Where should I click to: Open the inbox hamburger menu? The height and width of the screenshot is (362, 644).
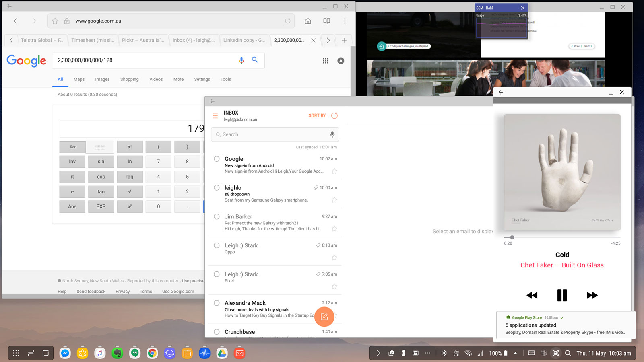pyautogui.click(x=215, y=116)
